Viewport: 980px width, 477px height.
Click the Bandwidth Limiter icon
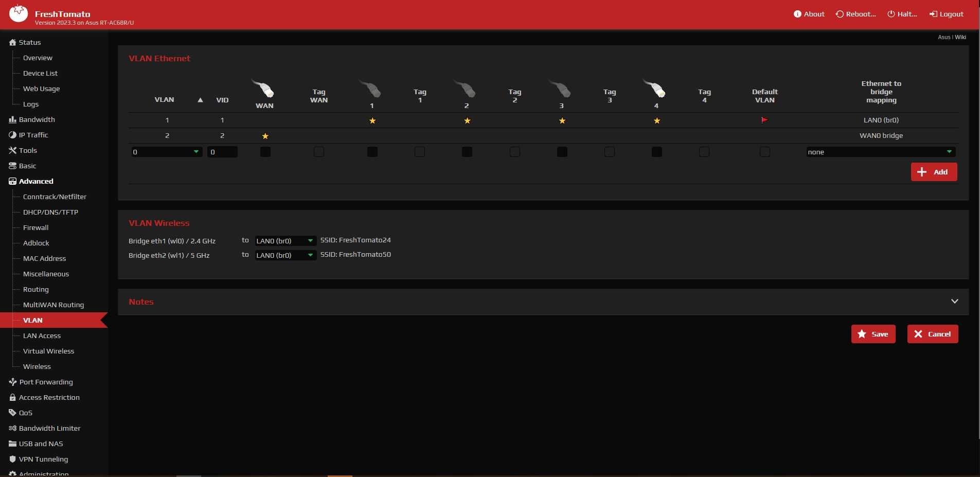pyautogui.click(x=13, y=428)
